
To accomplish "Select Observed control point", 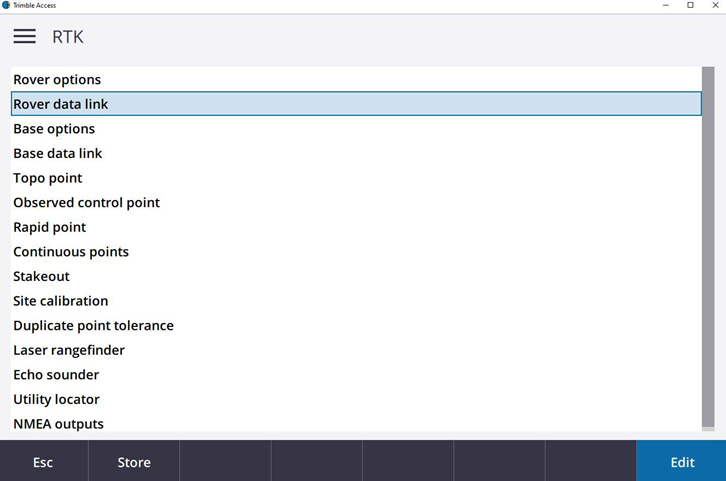I will coord(86,203).
